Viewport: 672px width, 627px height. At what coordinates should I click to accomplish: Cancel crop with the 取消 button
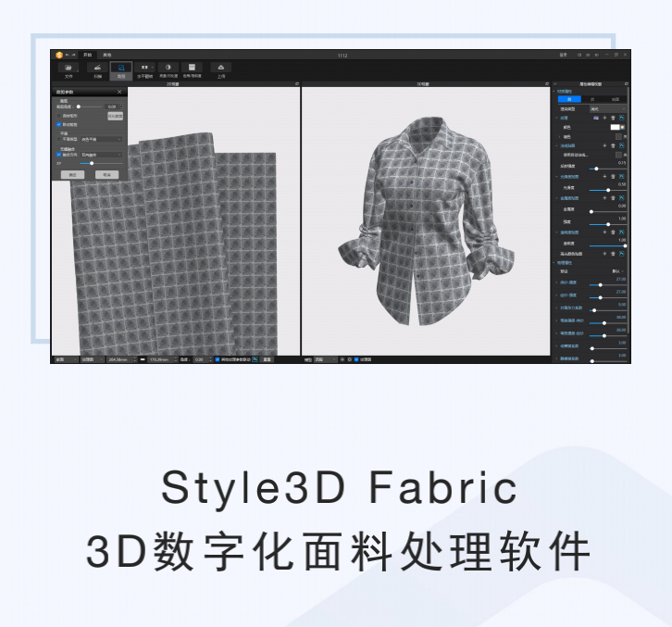pos(106,175)
